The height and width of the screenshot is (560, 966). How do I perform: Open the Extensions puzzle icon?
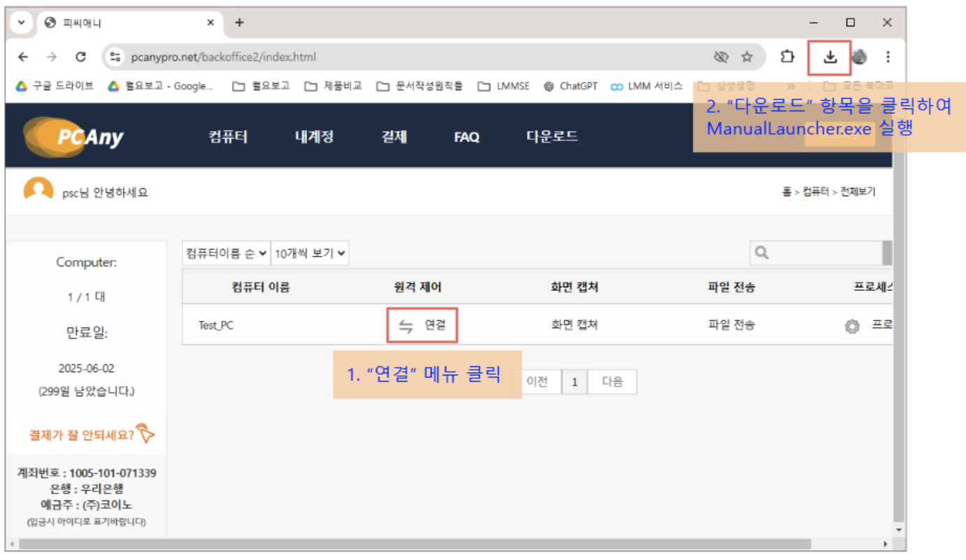pos(788,57)
